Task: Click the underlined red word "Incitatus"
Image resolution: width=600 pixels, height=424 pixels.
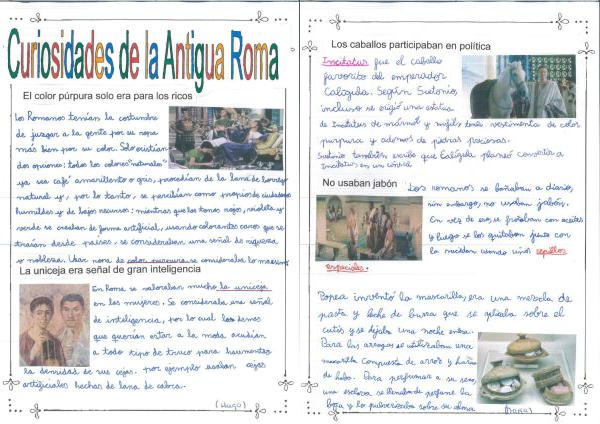Action: click(343, 61)
